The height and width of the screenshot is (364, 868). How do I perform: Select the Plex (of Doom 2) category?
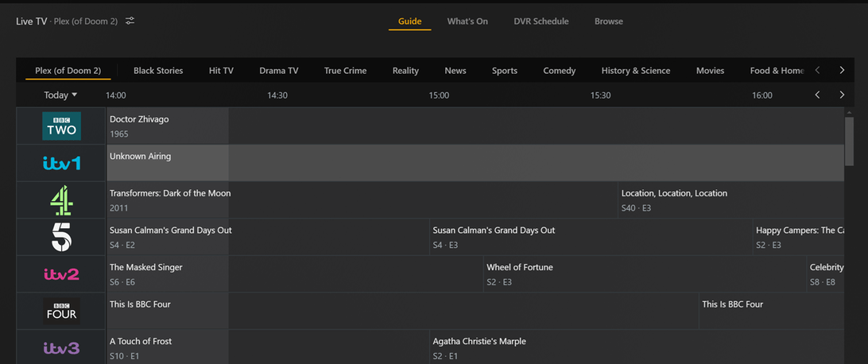coord(68,71)
